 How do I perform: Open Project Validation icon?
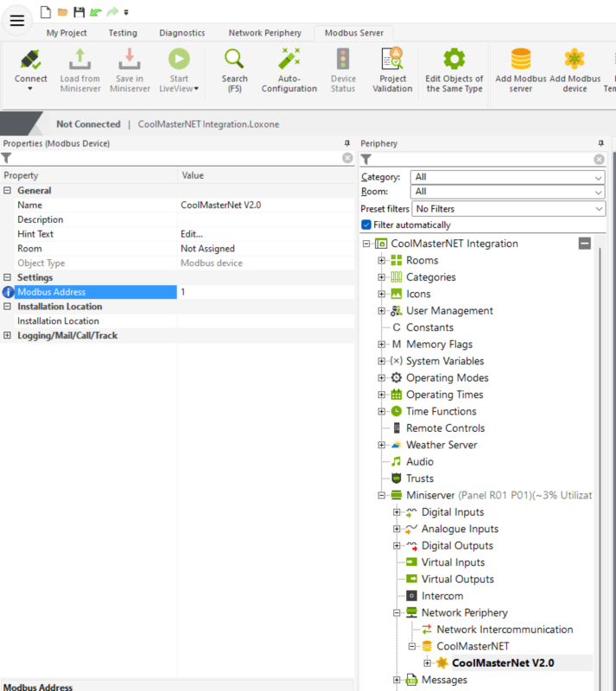point(392,60)
